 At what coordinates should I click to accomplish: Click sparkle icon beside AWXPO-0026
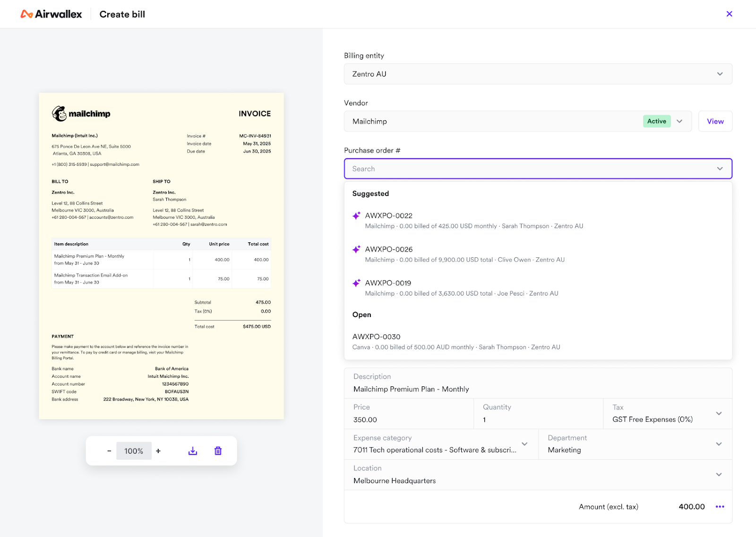[356, 249]
